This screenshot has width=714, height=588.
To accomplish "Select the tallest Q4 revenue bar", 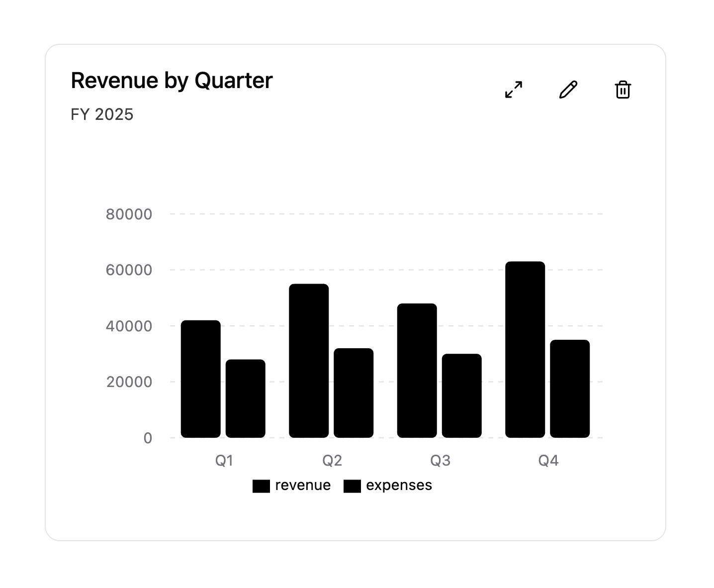I will pos(524,348).
